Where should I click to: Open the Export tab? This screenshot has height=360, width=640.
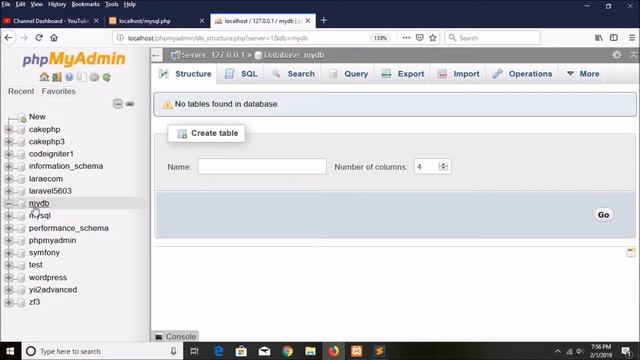coord(402,74)
